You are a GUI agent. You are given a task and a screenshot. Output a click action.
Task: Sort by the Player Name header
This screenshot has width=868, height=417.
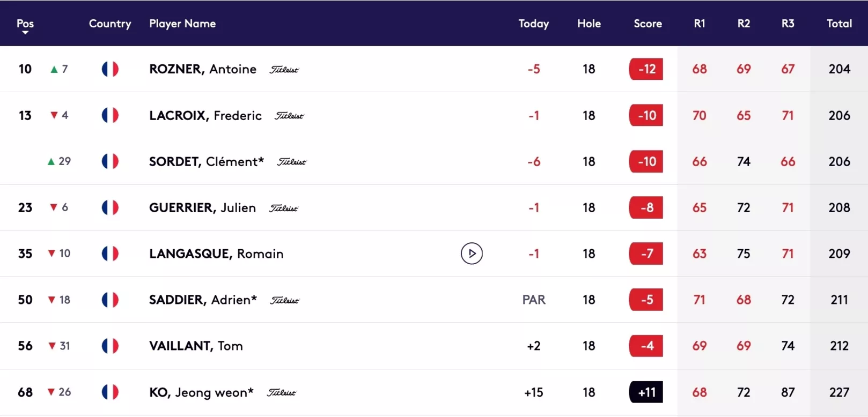(x=182, y=24)
